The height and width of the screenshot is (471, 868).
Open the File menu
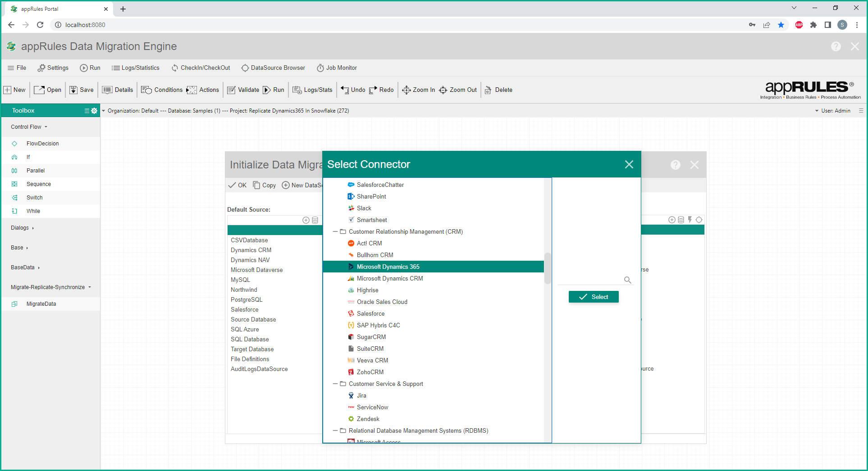tap(17, 68)
